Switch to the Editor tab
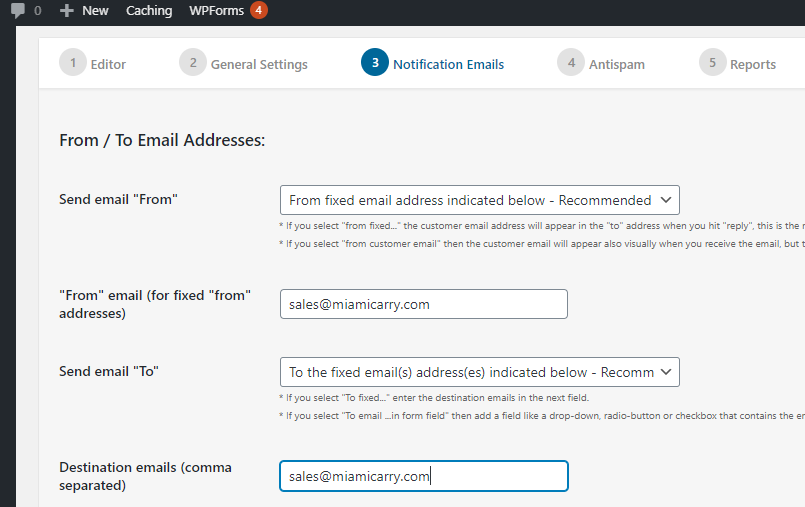The width and height of the screenshot is (805, 507). (x=108, y=65)
